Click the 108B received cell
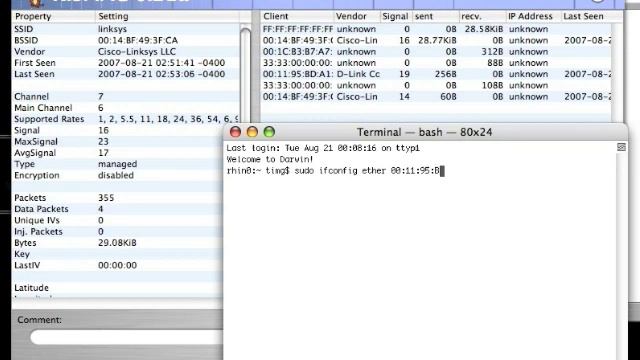 coord(492,85)
